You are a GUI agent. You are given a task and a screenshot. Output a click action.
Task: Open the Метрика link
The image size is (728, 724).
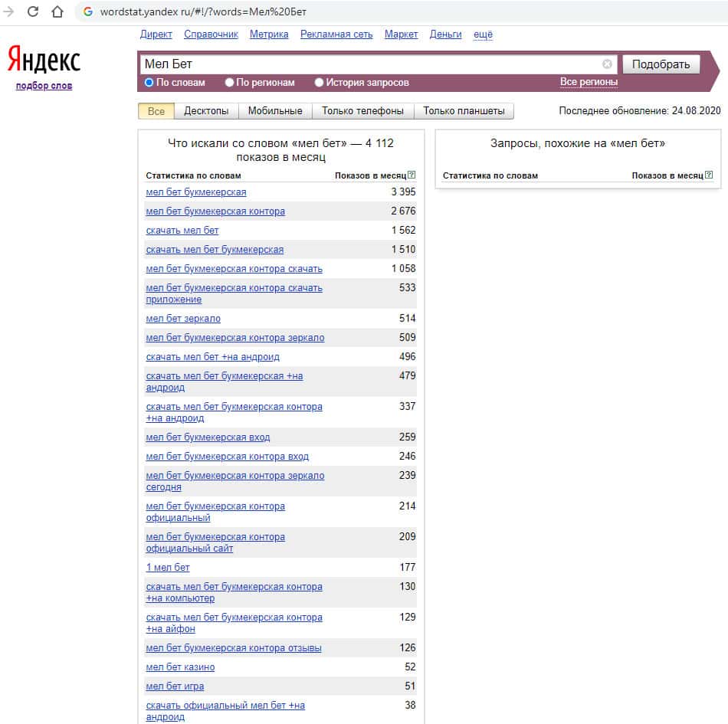(269, 34)
